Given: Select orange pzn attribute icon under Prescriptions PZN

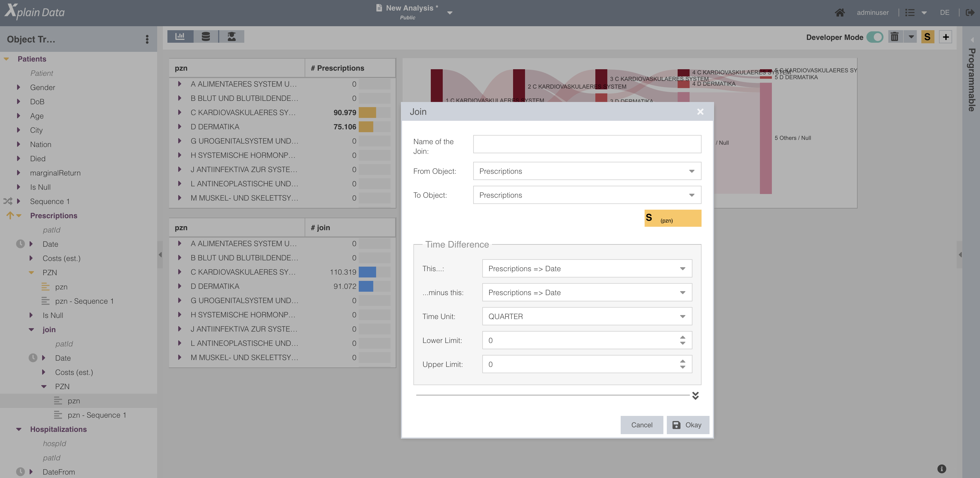Looking at the screenshot, I should coord(46,286).
